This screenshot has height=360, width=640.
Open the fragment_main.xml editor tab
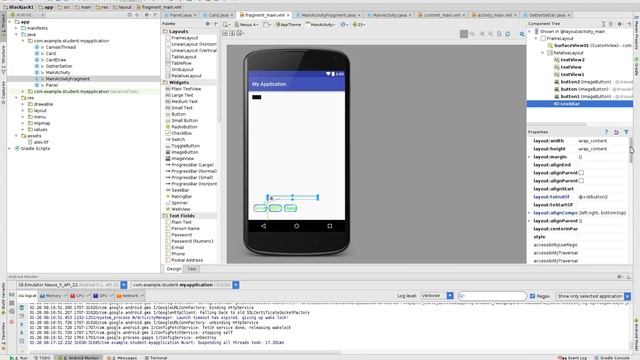265,15
